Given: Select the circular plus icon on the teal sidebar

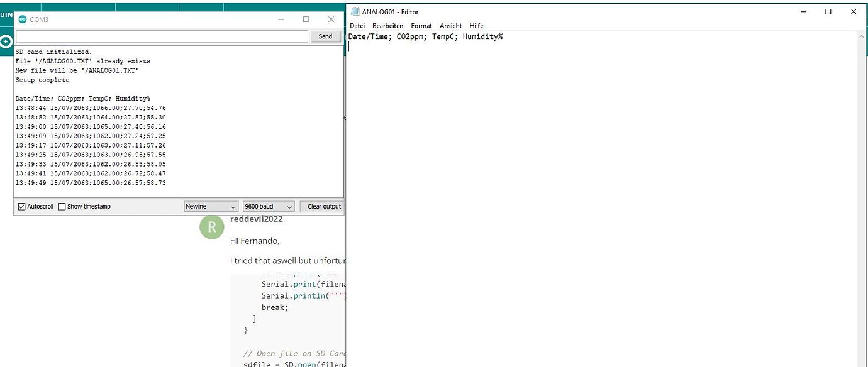Looking at the screenshot, I should coord(6,41).
